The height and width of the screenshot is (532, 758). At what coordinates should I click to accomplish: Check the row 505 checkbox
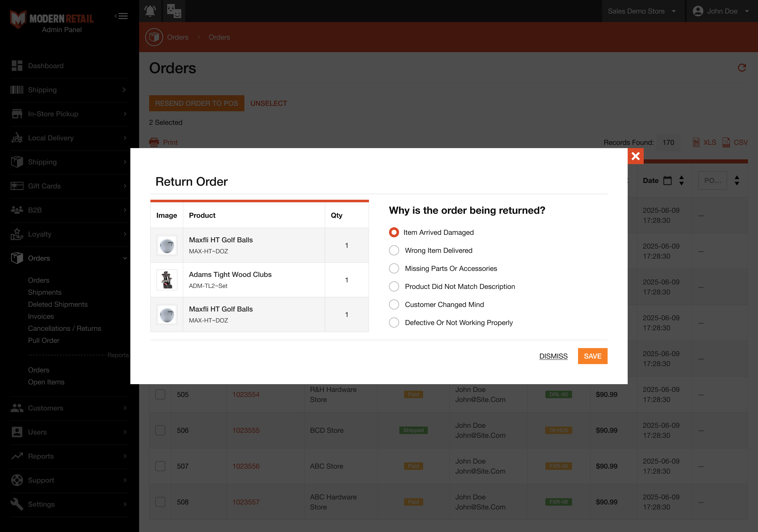(160, 394)
